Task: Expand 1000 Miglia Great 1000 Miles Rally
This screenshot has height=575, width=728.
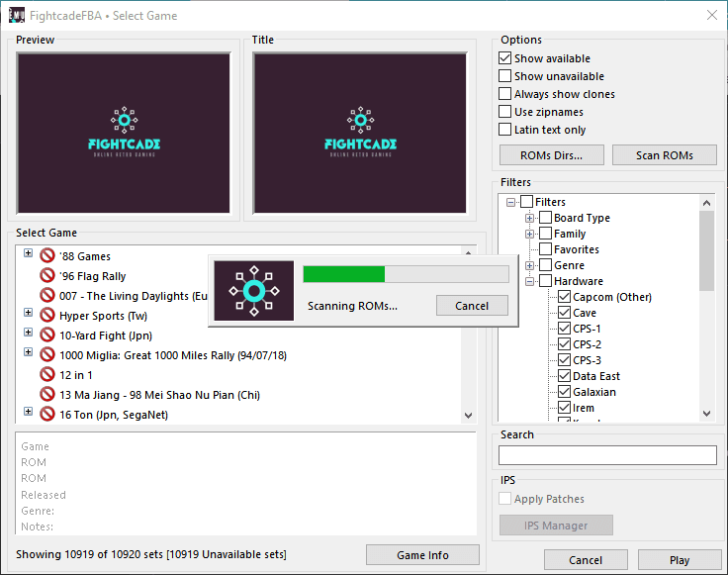Action: (x=29, y=352)
